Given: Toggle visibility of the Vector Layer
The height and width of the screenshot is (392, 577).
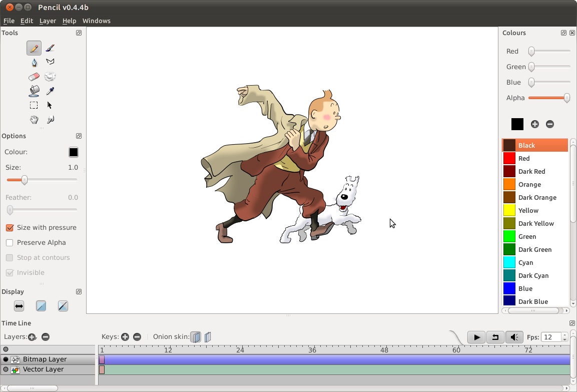Looking at the screenshot, I should point(5,369).
